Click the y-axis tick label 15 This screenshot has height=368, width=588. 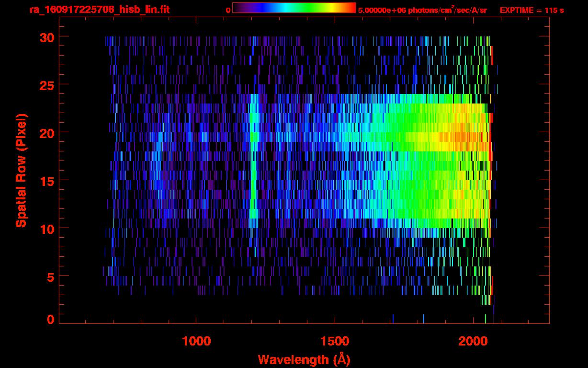click(46, 181)
